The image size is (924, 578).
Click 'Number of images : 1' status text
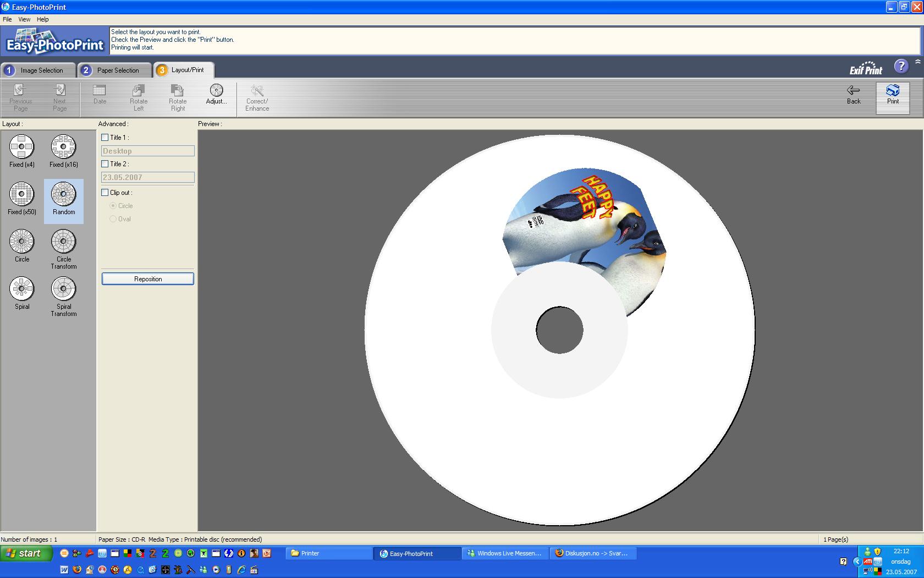tap(29, 539)
